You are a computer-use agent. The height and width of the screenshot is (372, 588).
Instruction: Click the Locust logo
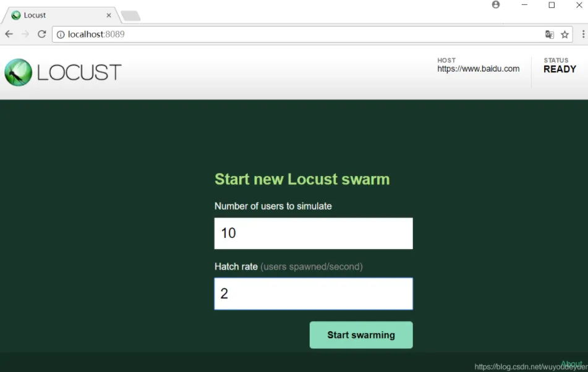[x=63, y=72]
